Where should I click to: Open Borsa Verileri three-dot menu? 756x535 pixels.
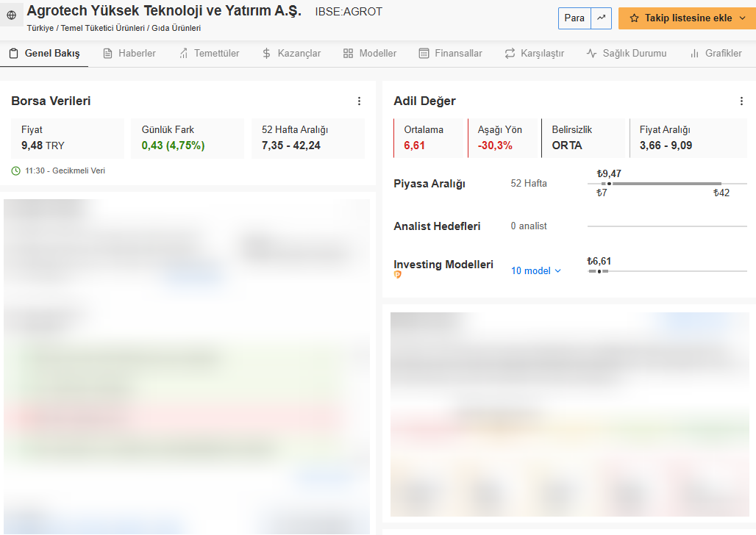[x=359, y=101]
